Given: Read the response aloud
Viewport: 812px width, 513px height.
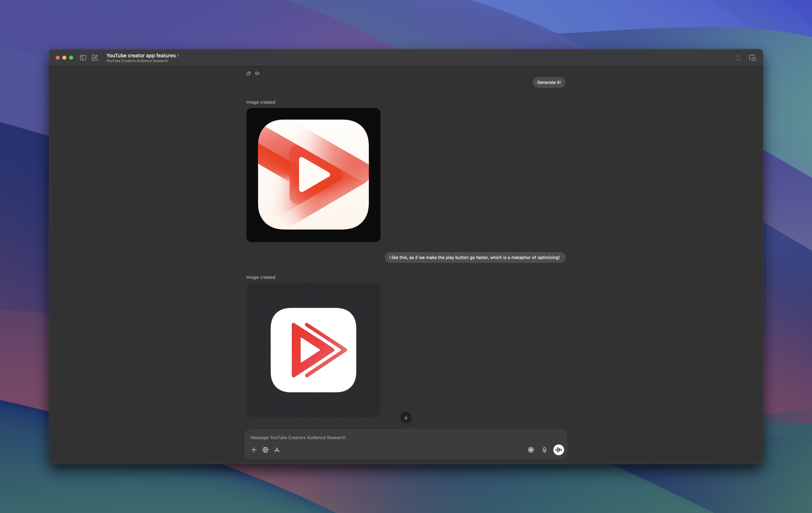Looking at the screenshot, I should pyautogui.click(x=257, y=73).
